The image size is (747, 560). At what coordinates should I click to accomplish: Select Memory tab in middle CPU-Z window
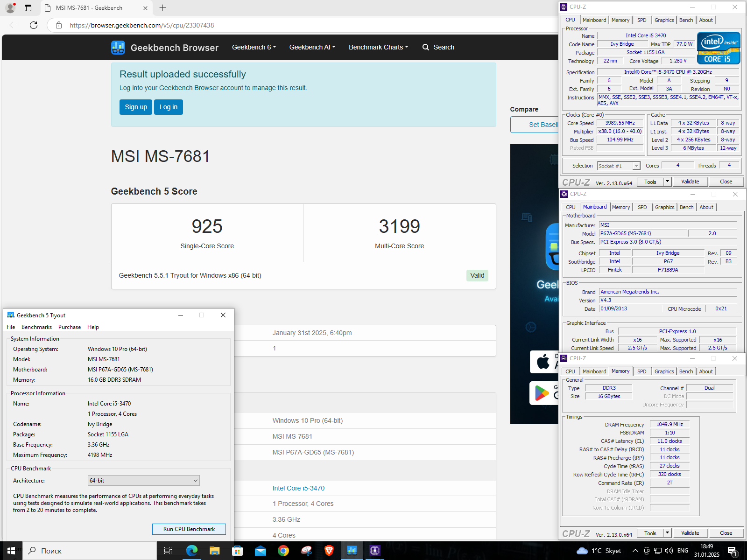tap(620, 207)
